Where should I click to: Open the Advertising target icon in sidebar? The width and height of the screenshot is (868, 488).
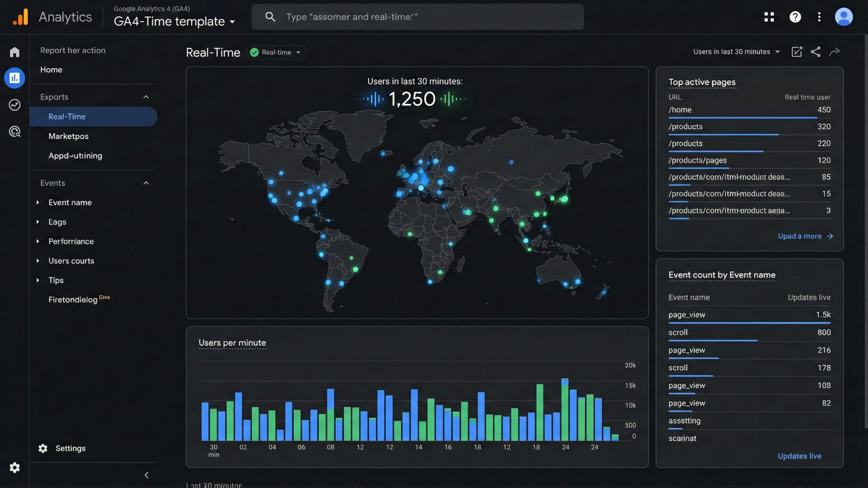pos(14,131)
